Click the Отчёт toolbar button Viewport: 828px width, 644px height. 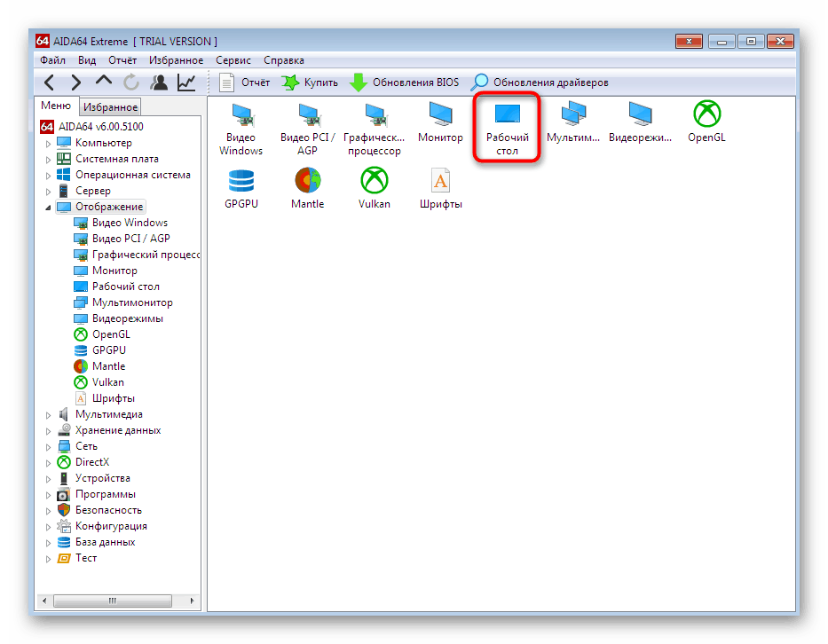(244, 82)
